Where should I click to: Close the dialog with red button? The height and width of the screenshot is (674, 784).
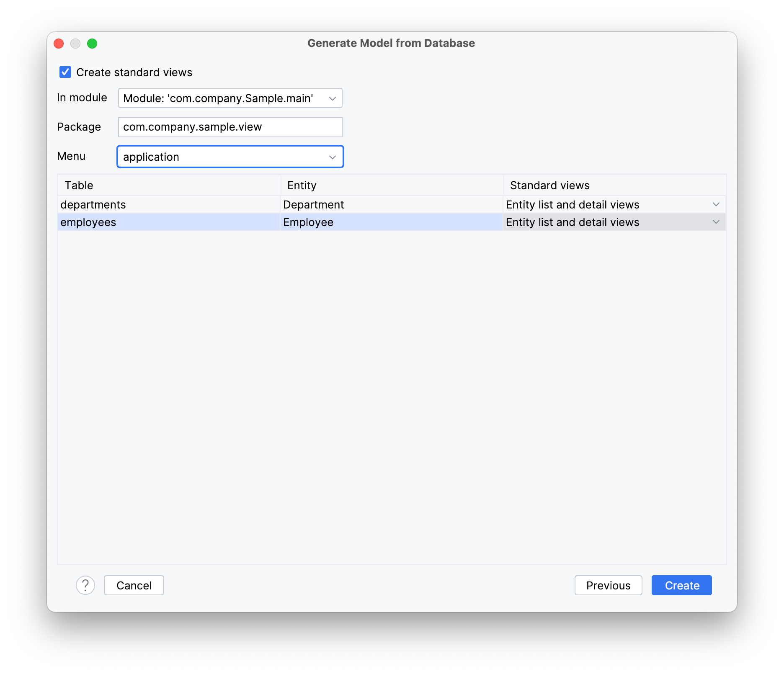point(59,44)
